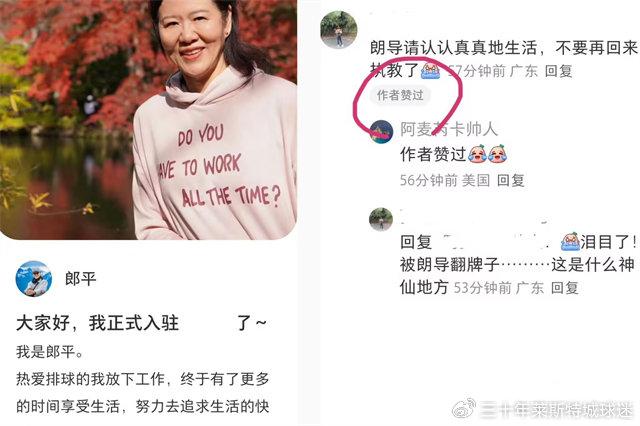This screenshot has height=426, width=640.
Task: Click the 我是郎平 post text
Action: click(49, 352)
